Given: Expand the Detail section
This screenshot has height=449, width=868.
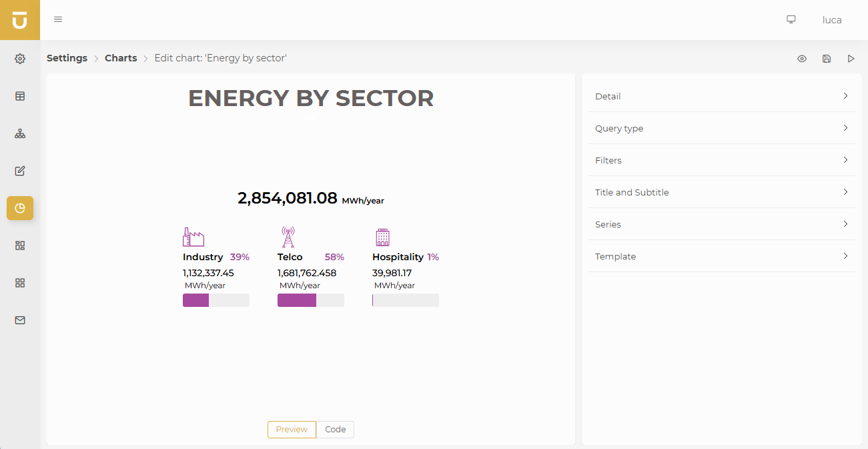Looking at the screenshot, I should [721, 96].
